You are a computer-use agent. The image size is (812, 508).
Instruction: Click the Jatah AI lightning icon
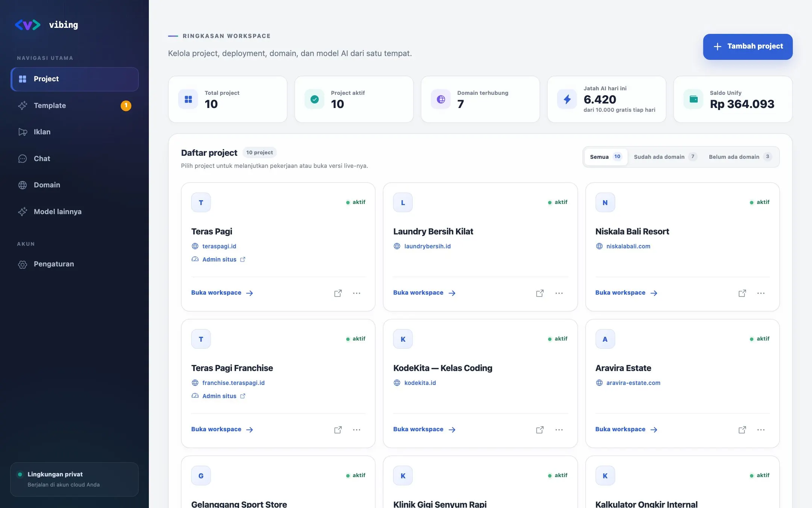(567, 99)
